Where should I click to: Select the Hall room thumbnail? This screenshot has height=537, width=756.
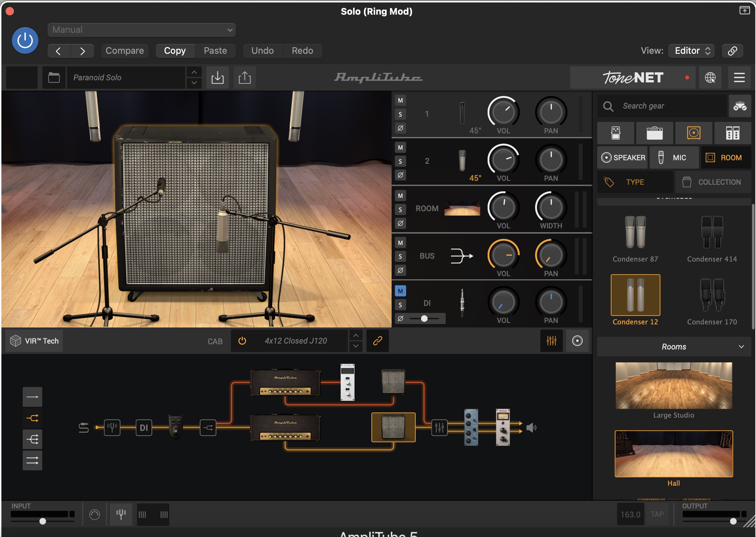point(674,454)
